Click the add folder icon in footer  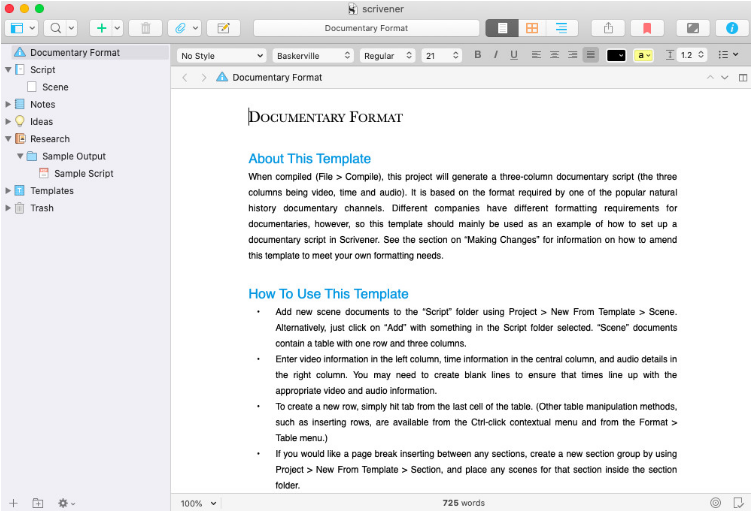click(x=38, y=503)
